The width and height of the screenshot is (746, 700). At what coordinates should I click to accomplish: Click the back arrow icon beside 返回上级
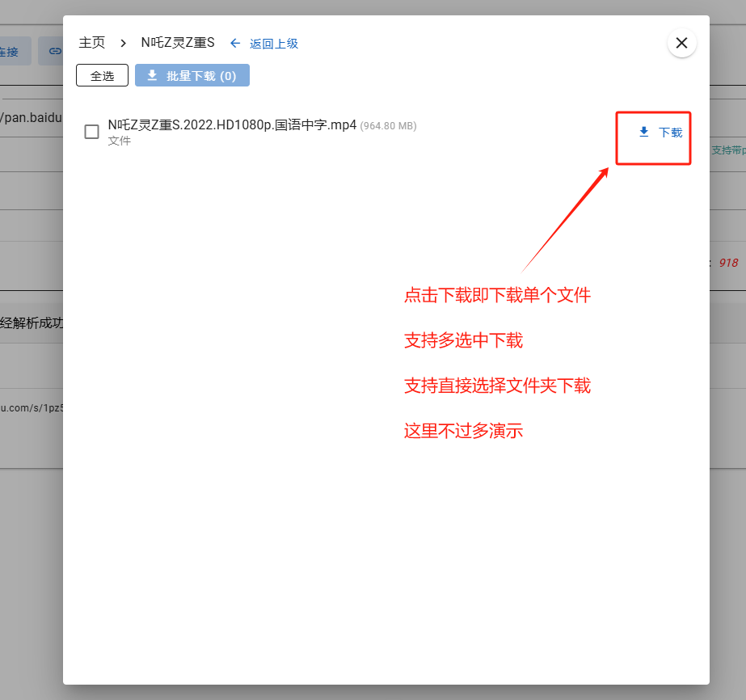tap(235, 44)
